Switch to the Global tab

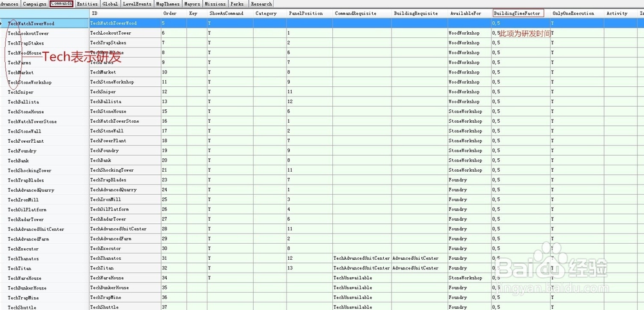pos(110,4)
